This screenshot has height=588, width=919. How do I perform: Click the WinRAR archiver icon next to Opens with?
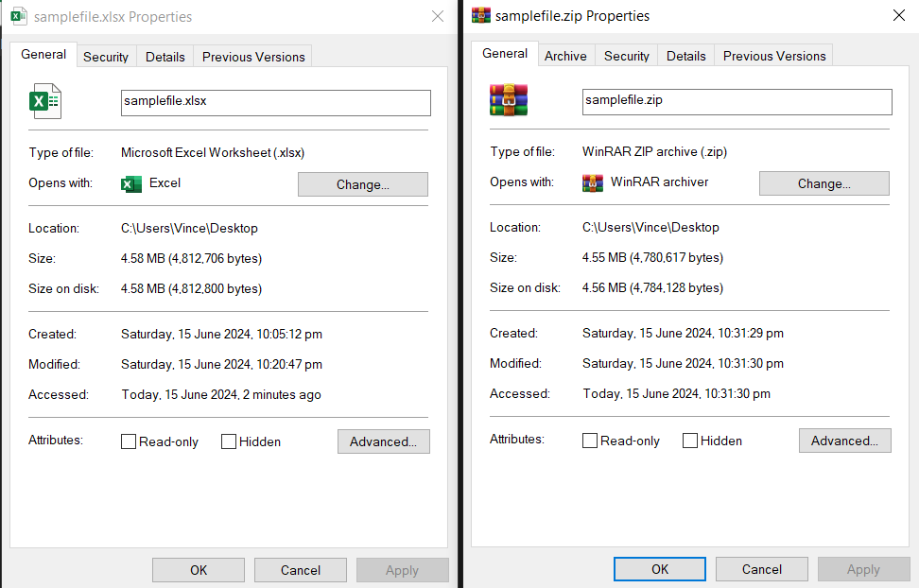(594, 182)
